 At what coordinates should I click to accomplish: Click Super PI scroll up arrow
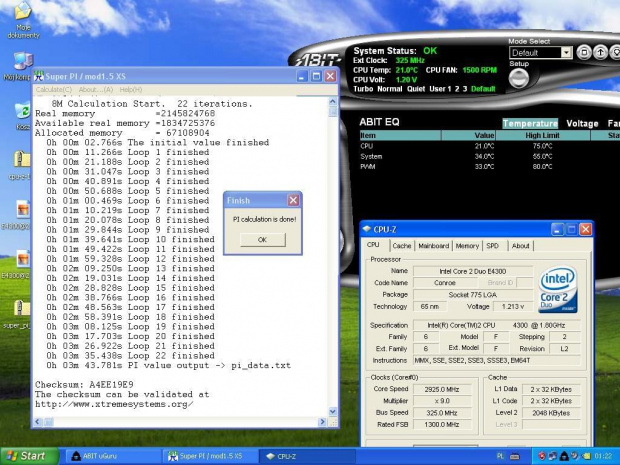pos(333,102)
